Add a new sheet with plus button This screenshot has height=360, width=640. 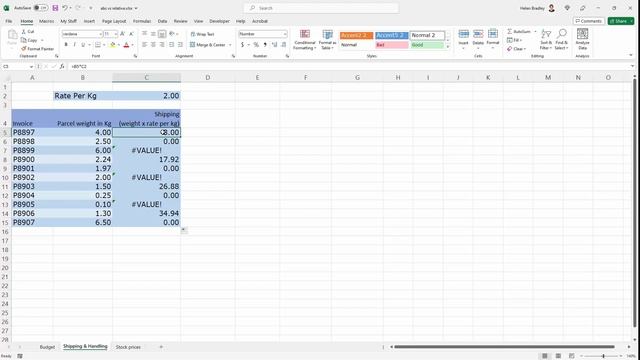(x=161, y=347)
